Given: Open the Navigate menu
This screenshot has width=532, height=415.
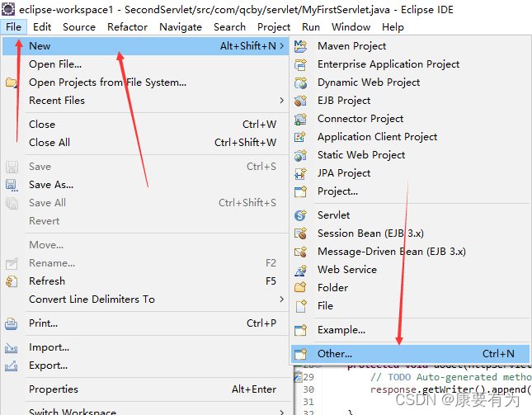Looking at the screenshot, I should [181, 26].
